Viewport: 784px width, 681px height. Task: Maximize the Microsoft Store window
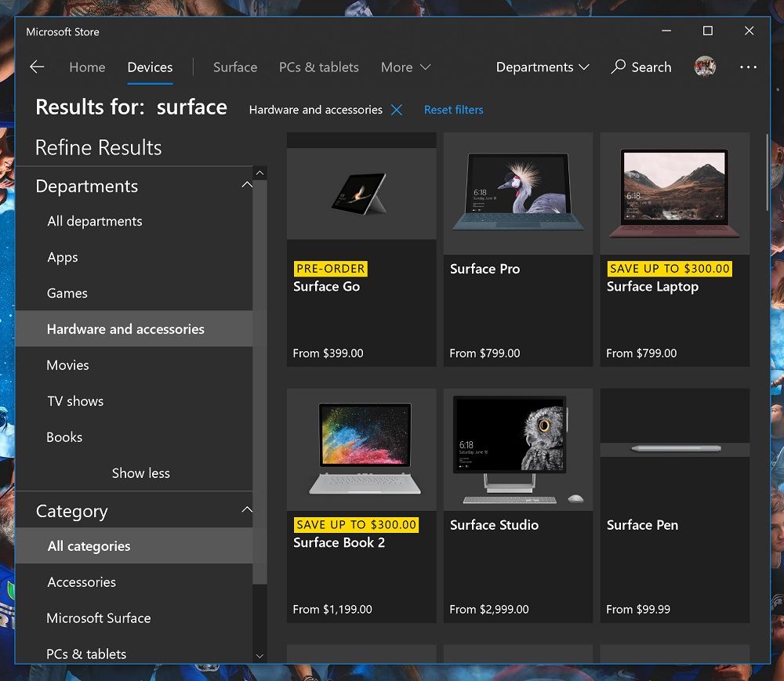(707, 31)
